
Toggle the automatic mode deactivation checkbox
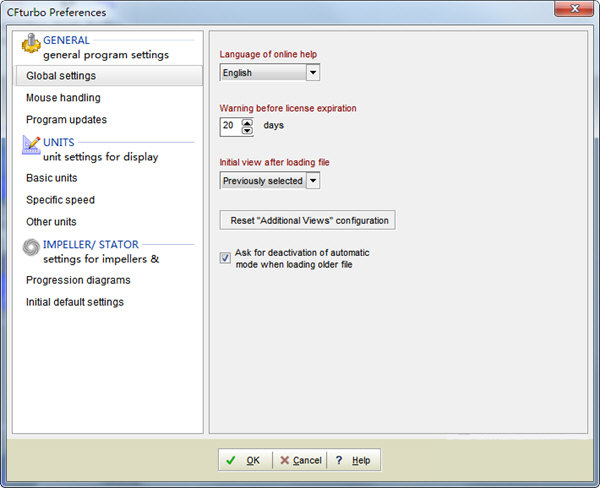click(225, 258)
